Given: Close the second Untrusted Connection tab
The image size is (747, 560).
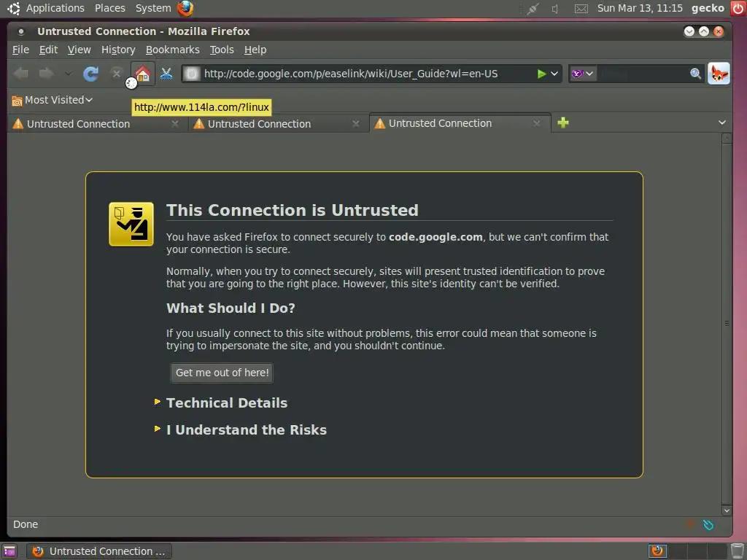Looking at the screenshot, I should click(x=356, y=124).
